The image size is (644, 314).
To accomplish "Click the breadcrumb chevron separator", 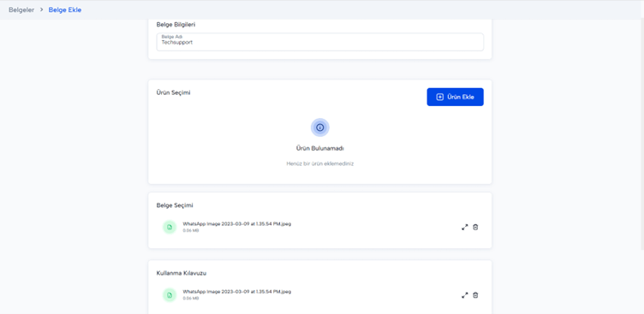I will [41, 10].
